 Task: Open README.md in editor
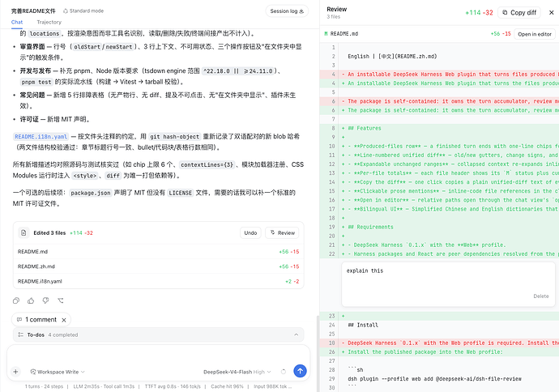tap(535, 34)
